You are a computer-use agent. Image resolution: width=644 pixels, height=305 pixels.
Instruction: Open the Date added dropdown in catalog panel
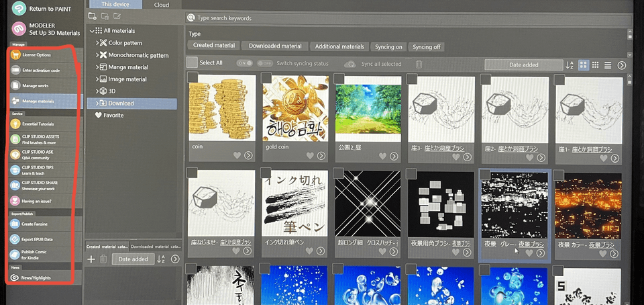133,259
